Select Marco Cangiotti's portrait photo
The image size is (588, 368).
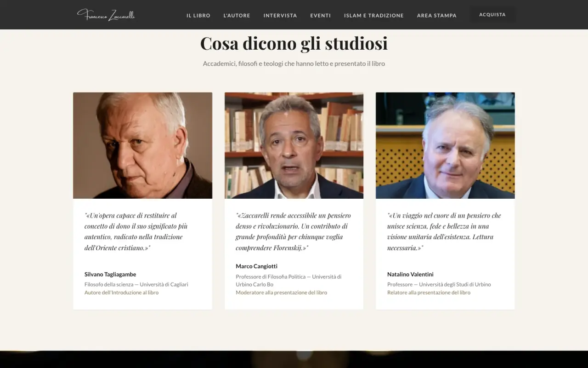pos(294,145)
